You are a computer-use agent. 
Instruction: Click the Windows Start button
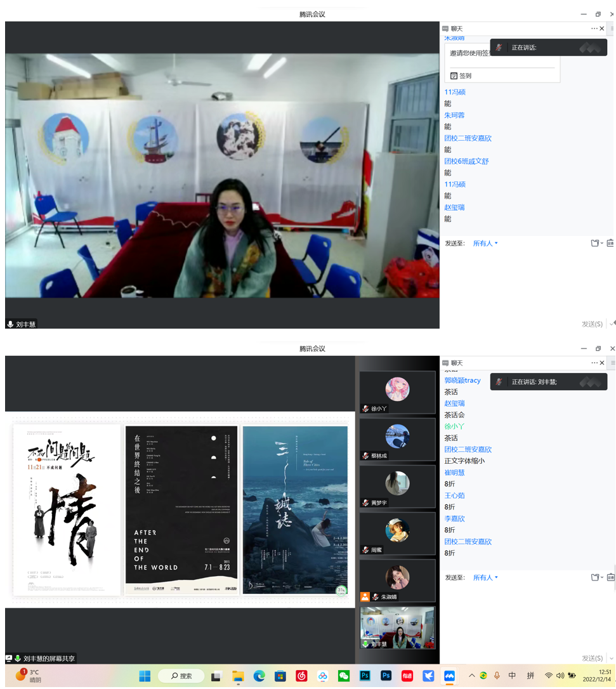pos(145,676)
